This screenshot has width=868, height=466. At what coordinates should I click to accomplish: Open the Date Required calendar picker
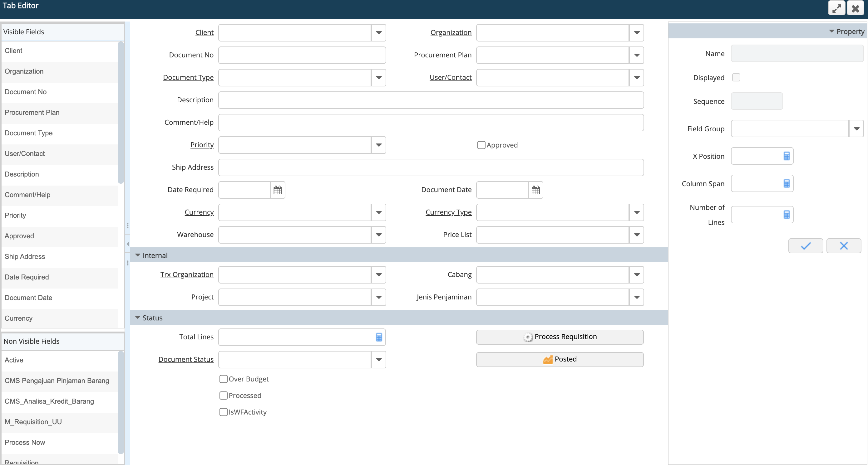[278, 190]
